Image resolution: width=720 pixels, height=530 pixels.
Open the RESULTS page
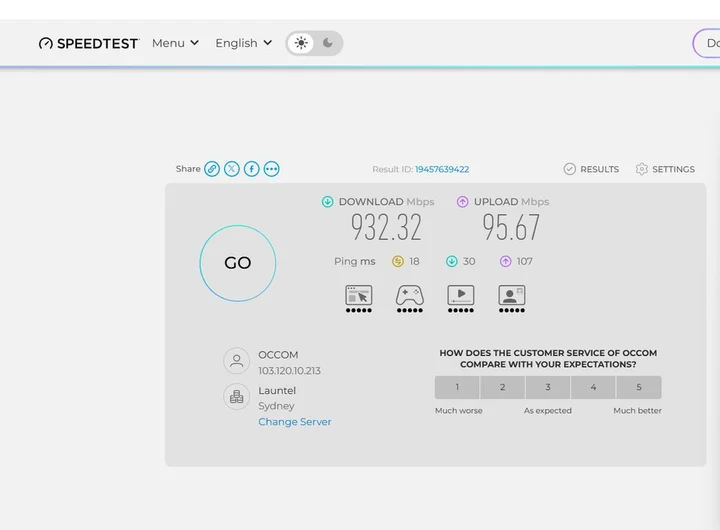click(x=591, y=169)
